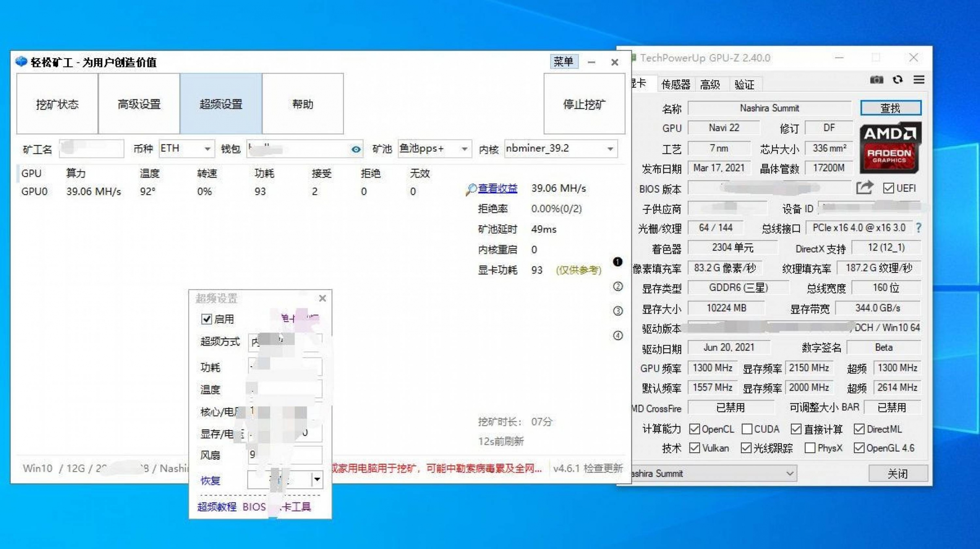This screenshot has height=549, width=980.
Task: Click the AMD Radeon logo
Action: click(x=890, y=147)
